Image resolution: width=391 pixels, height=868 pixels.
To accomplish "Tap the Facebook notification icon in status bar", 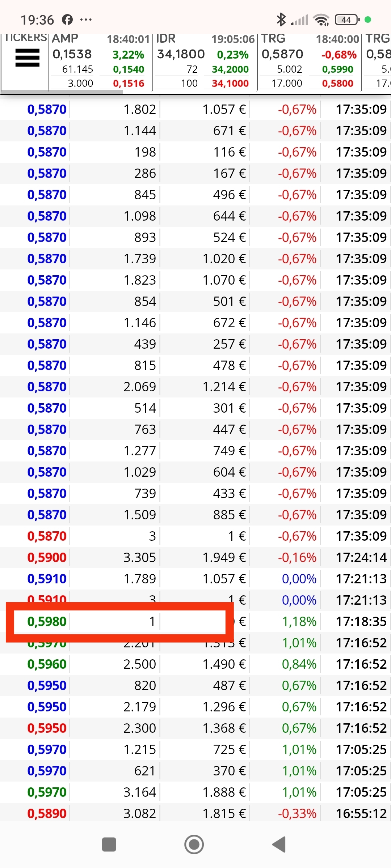I will coord(67,20).
